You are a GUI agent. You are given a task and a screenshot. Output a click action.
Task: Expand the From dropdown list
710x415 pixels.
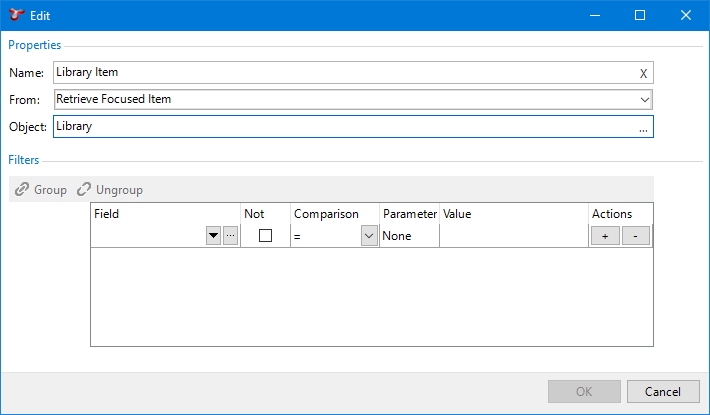[644, 99]
